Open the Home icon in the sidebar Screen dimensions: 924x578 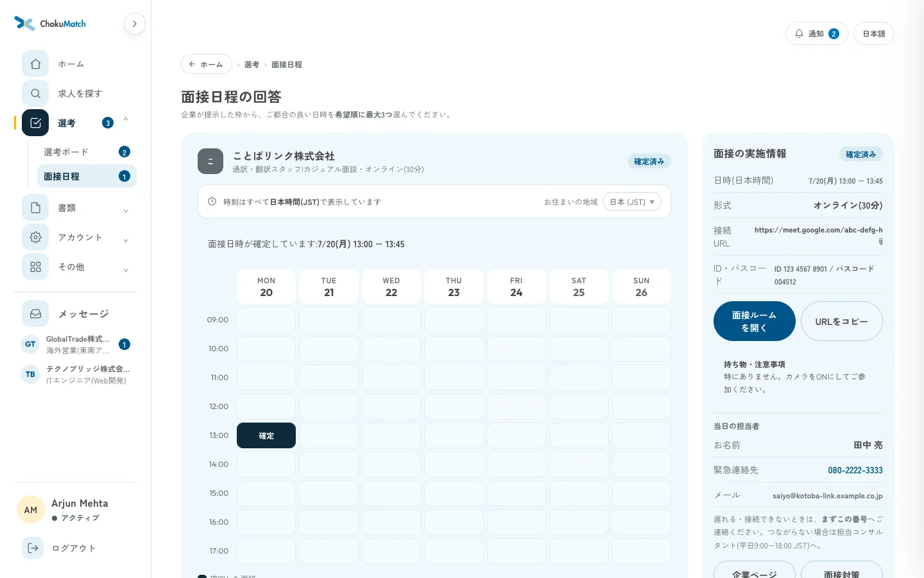click(35, 64)
